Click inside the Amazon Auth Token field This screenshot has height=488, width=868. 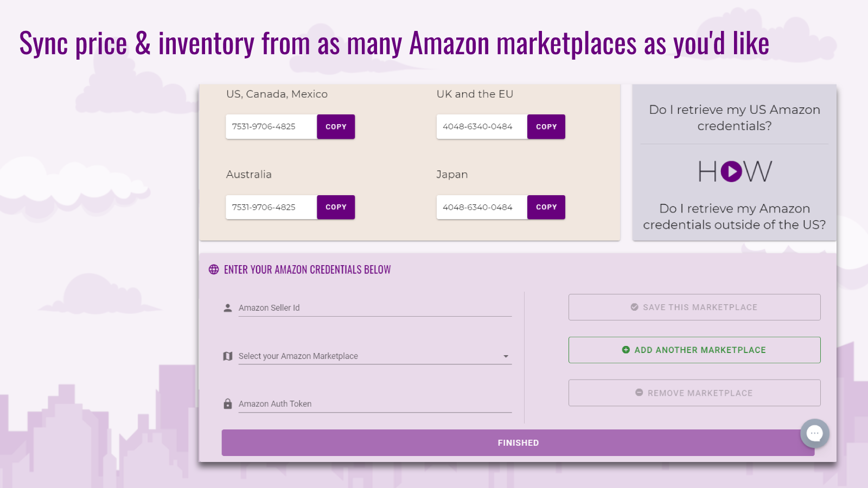click(x=374, y=403)
